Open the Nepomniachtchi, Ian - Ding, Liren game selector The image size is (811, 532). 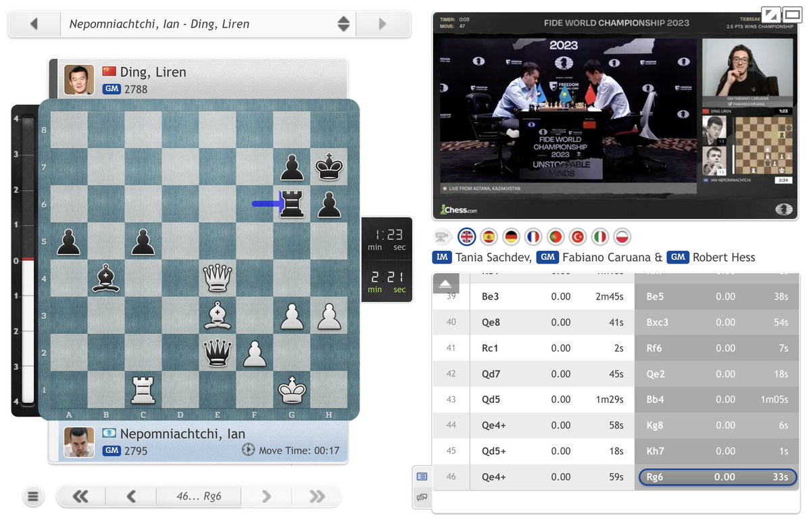[207, 24]
